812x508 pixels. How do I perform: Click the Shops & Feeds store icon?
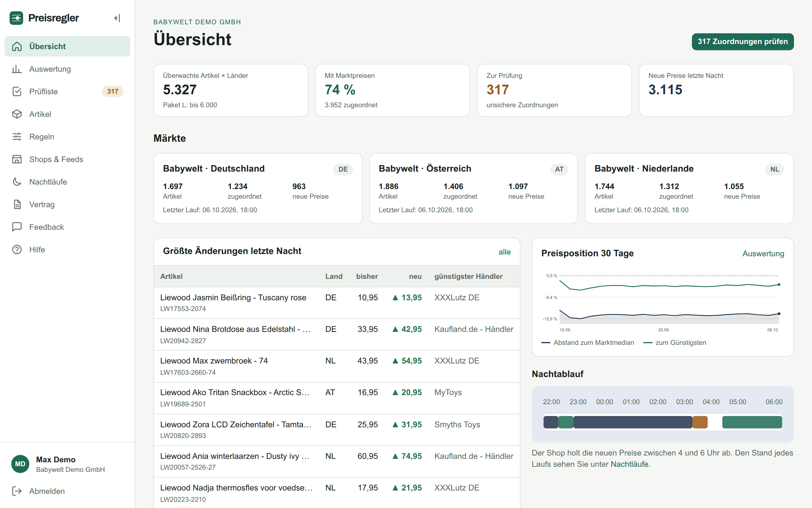(x=17, y=159)
